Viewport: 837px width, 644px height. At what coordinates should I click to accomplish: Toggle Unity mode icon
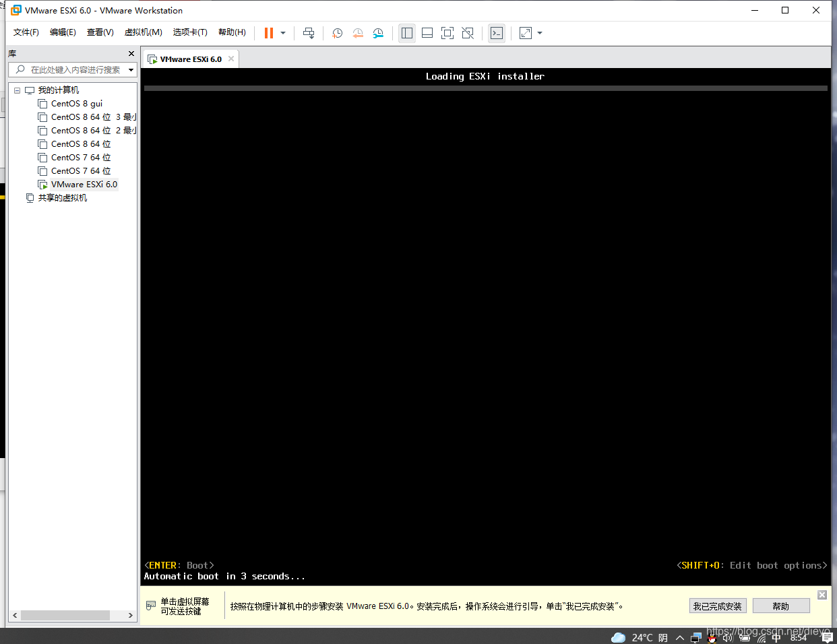[468, 33]
